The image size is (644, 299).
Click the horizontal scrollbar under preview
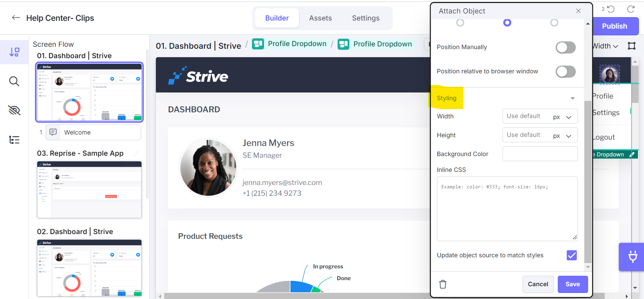[x=385, y=296]
